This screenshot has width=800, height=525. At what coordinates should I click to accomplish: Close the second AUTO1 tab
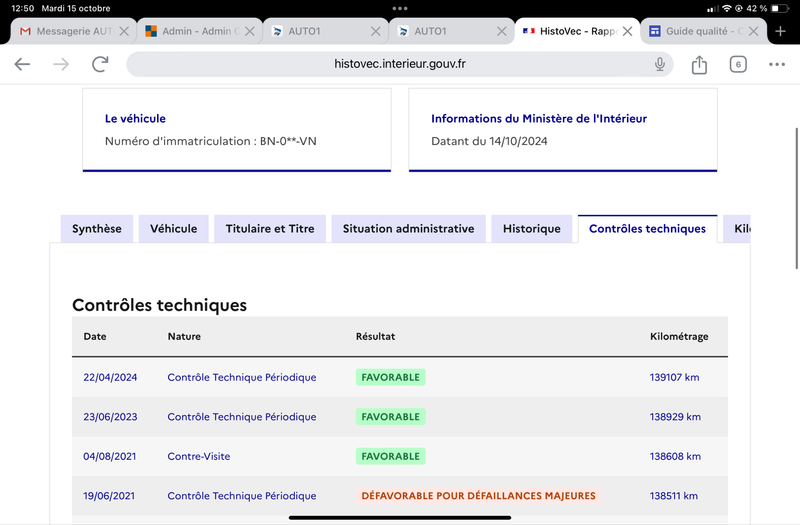(x=502, y=32)
